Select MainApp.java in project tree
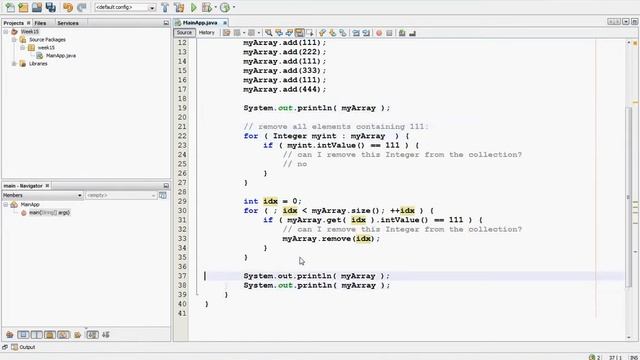This screenshot has height=360, width=640. click(x=60, y=56)
